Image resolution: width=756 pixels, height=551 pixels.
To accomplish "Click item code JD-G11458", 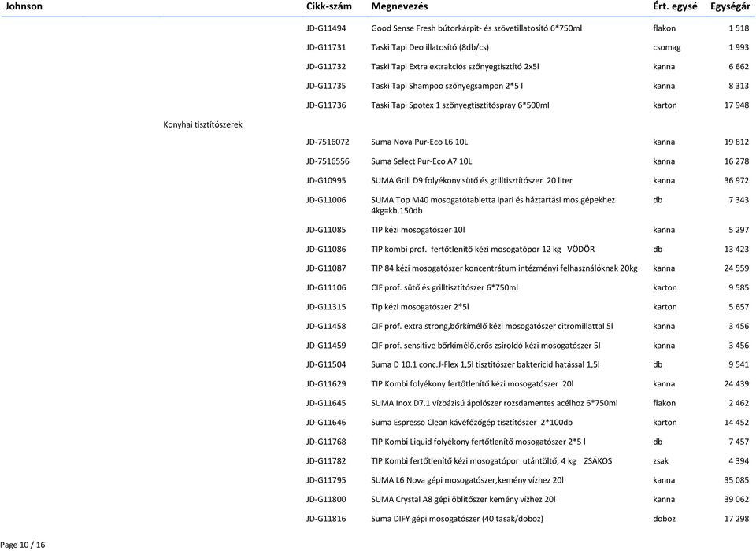I will click(x=326, y=326).
